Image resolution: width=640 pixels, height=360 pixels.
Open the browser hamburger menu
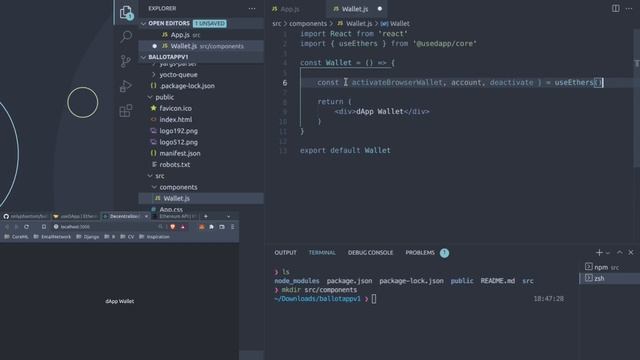233,227
